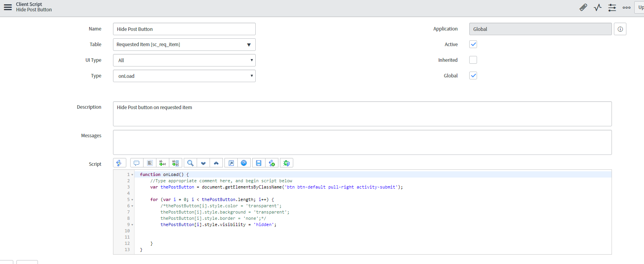Image resolution: width=644 pixels, height=264 pixels.
Task: Click the Application field showing Global
Action: click(540, 29)
